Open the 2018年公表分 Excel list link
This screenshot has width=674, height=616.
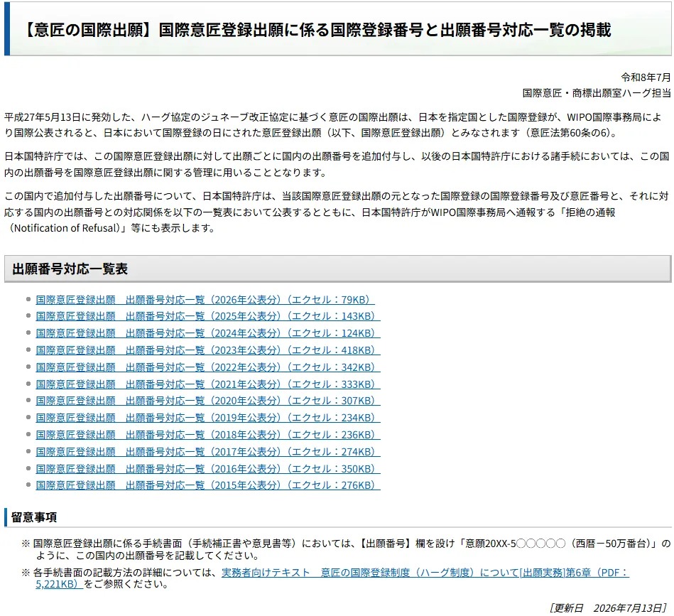pos(208,435)
